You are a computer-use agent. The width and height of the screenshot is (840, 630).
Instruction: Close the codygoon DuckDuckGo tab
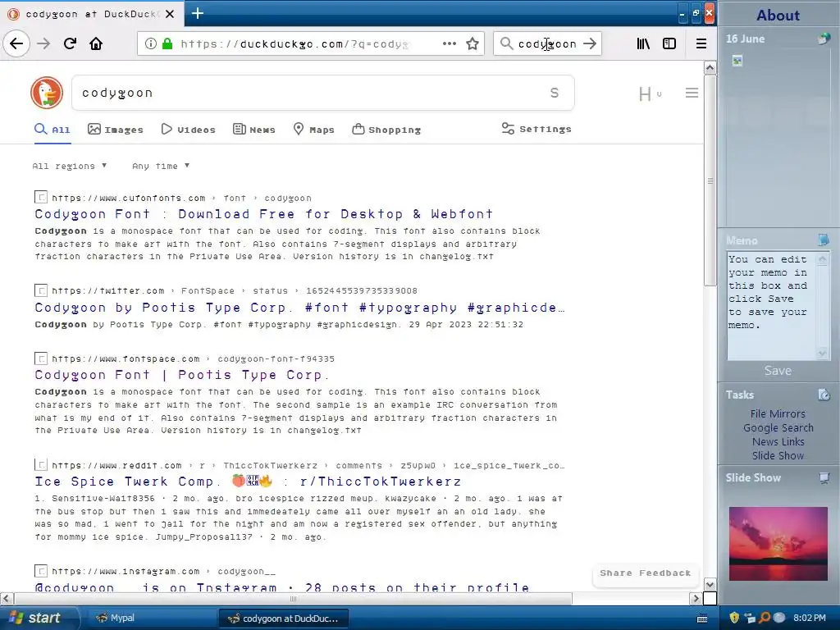170,14
